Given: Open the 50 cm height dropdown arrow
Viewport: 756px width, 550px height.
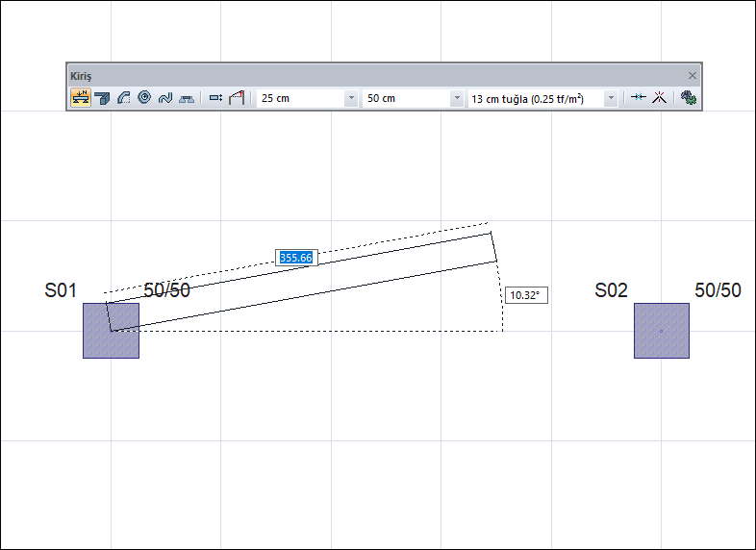Looking at the screenshot, I should 457,98.
